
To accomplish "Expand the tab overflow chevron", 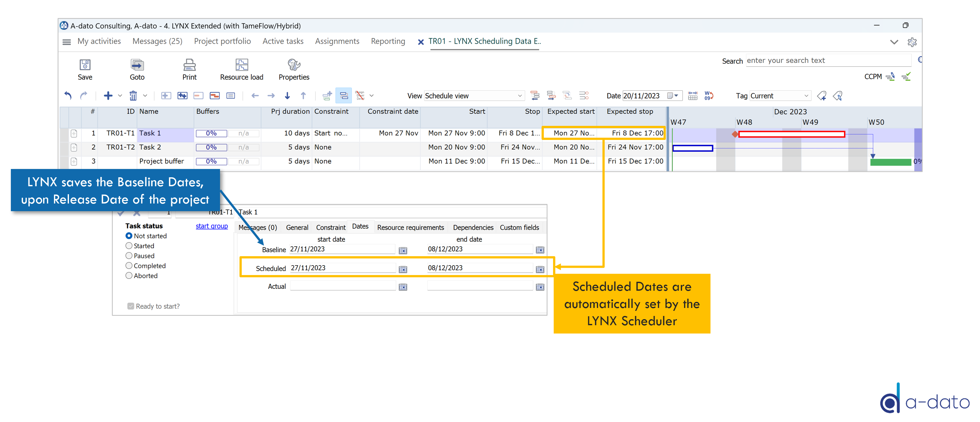I will click(894, 42).
